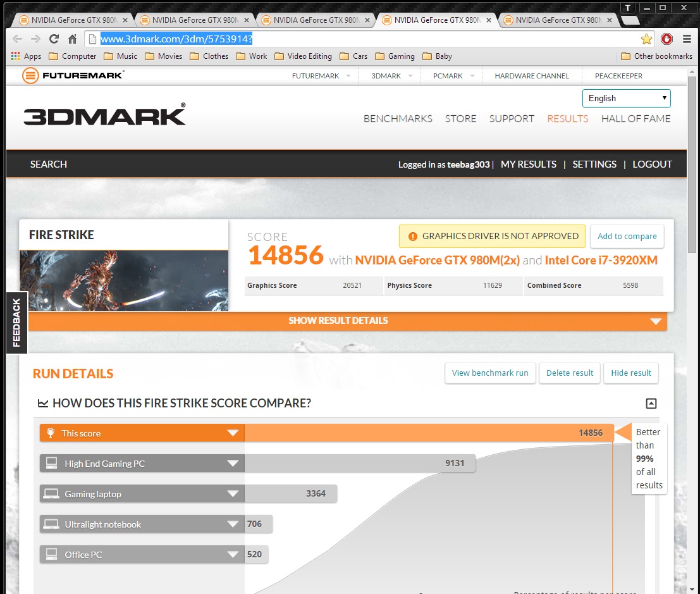Viewport: 700px width, 594px height.
Task: Open the Video Editing bookmarks folder
Action: (303, 56)
